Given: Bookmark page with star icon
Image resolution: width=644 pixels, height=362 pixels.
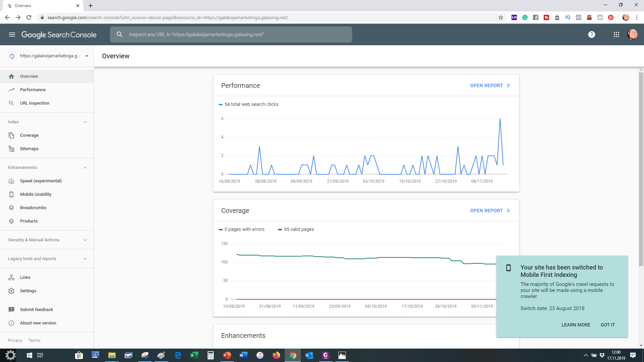Looking at the screenshot, I should point(500,17).
